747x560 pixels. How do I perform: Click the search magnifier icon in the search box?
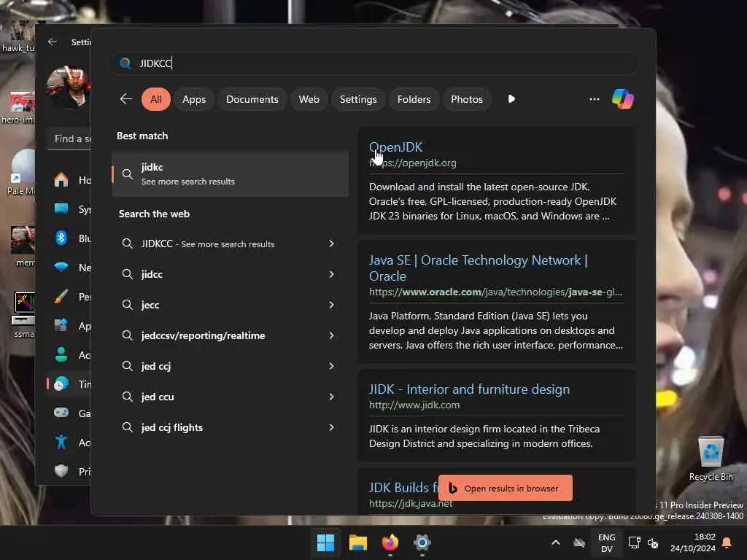pos(125,63)
